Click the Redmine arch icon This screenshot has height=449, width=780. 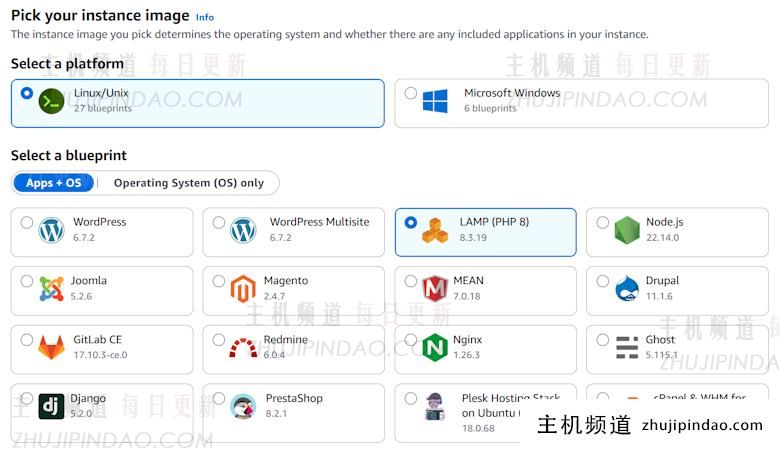(x=243, y=348)
